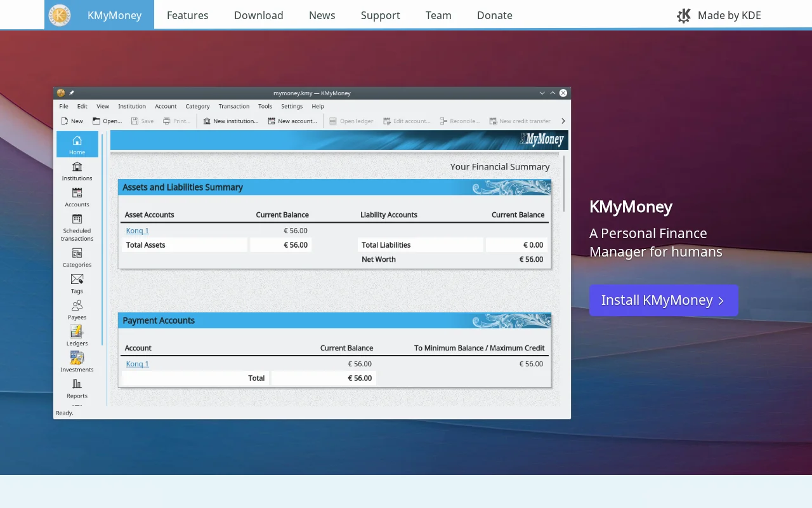This screenshot has height=508, width=812.
Task: Go to the Features page
Action: pyautogui.click(x=188, y=15)
